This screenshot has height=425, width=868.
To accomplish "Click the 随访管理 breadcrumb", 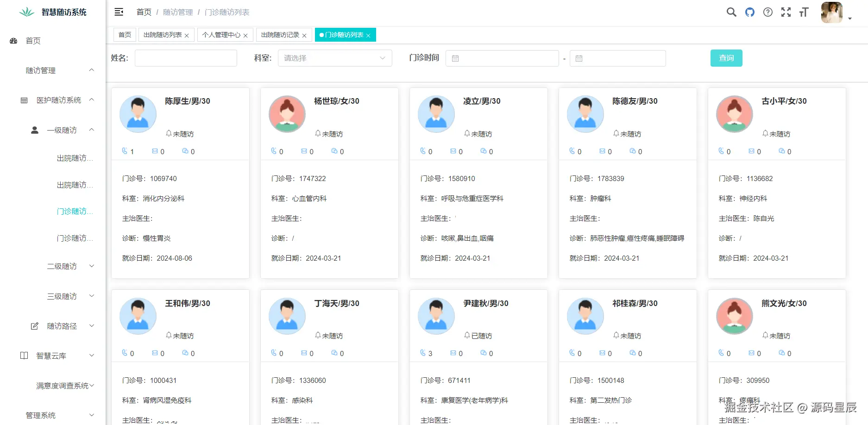I will tap(178, 12).
